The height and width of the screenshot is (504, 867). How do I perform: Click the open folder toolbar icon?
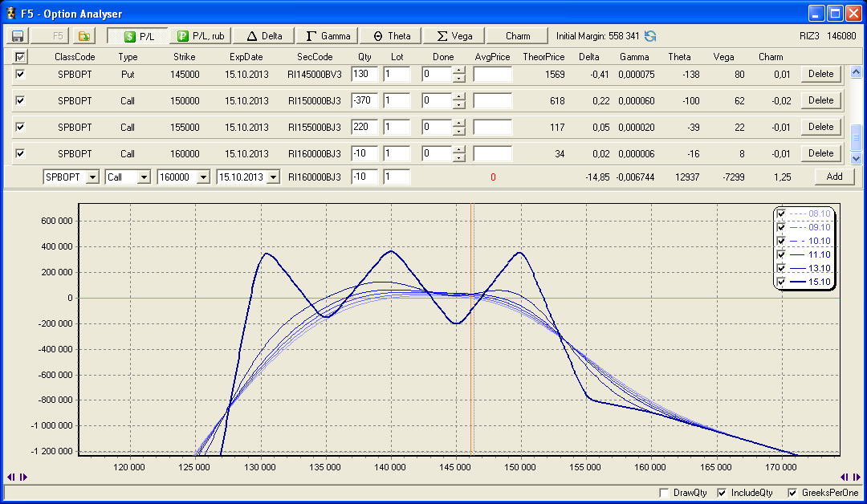point(83,36)
